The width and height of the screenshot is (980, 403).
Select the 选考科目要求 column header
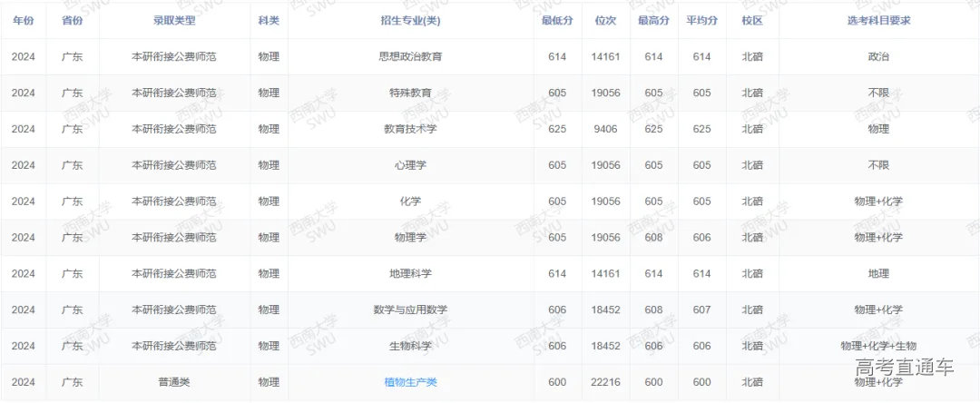877,20
